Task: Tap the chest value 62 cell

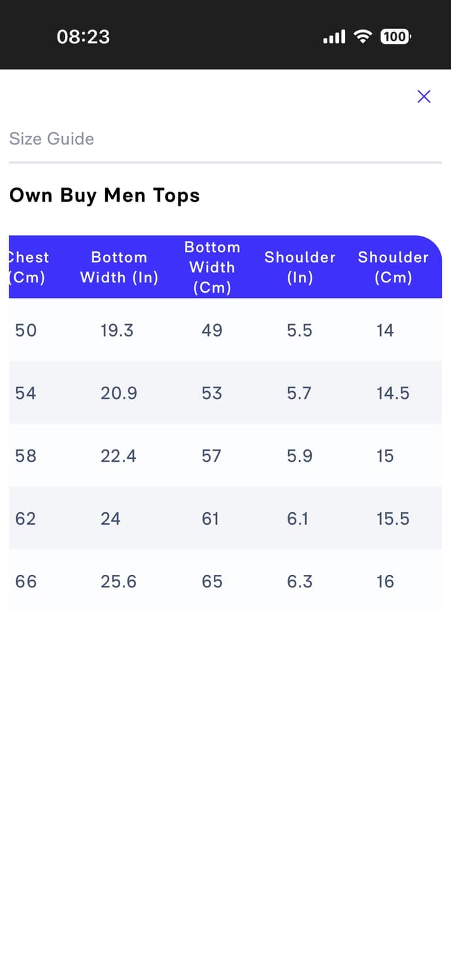Action: coord(25,518)
